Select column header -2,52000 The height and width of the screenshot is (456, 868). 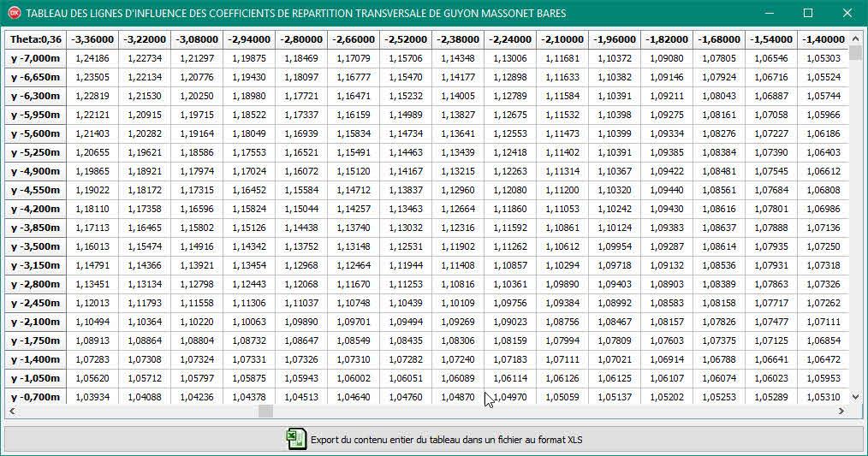click(406, 39)
